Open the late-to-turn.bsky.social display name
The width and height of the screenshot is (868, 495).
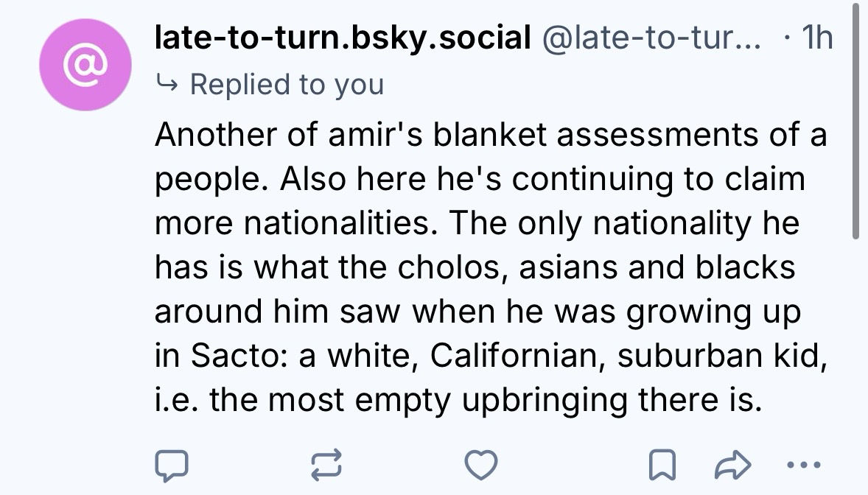[x=343, y=38]
